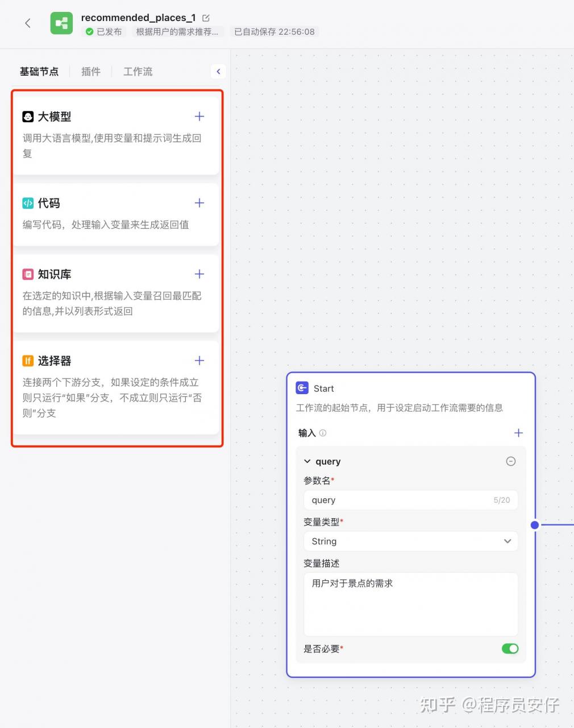This screenshot has height=728, width=574.
Task: Collapse the query parameter section
Action: (x=307, y=461)
